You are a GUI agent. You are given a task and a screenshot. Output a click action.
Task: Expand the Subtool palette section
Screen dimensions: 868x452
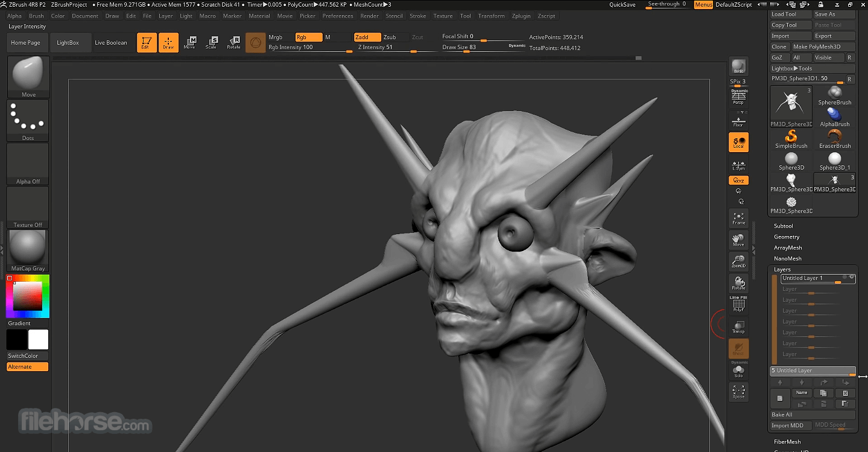(x=784, y=226)
